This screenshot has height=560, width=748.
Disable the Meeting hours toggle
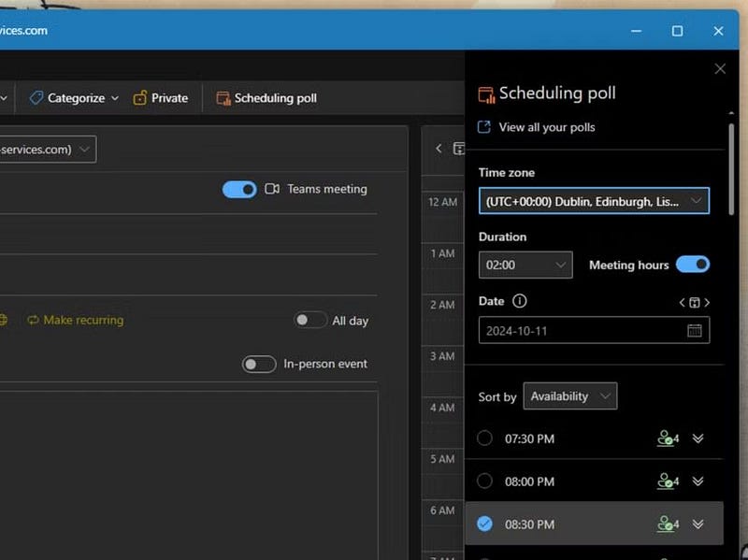pos(693,265)
